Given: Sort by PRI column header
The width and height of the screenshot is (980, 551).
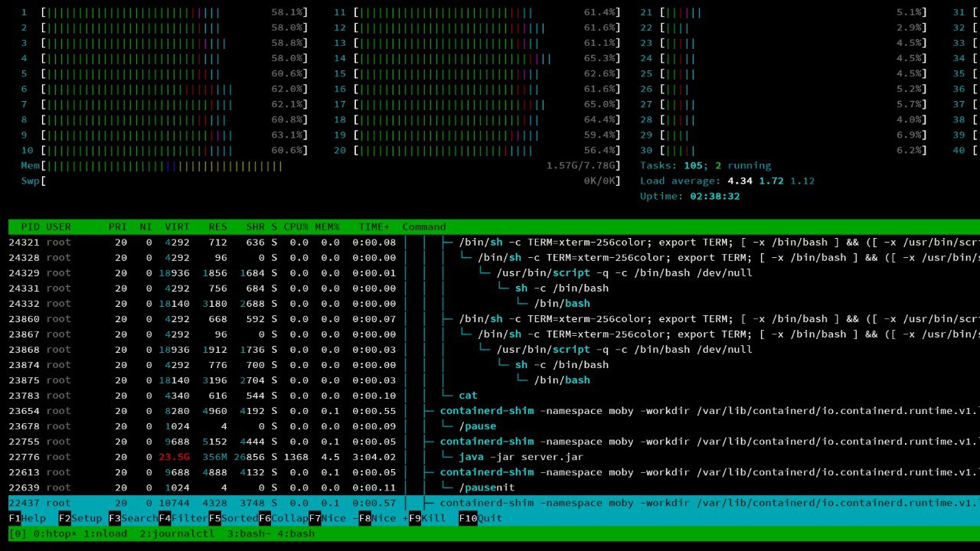Looking at the screenshot, I should pyautogui.click(x=118, y=227).
